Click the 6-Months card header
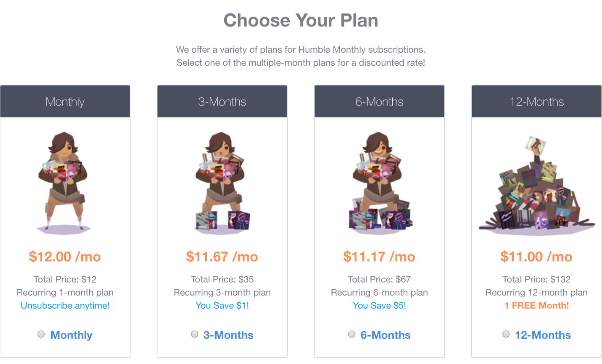The image size is (602, 364). (x=379, y=102)
